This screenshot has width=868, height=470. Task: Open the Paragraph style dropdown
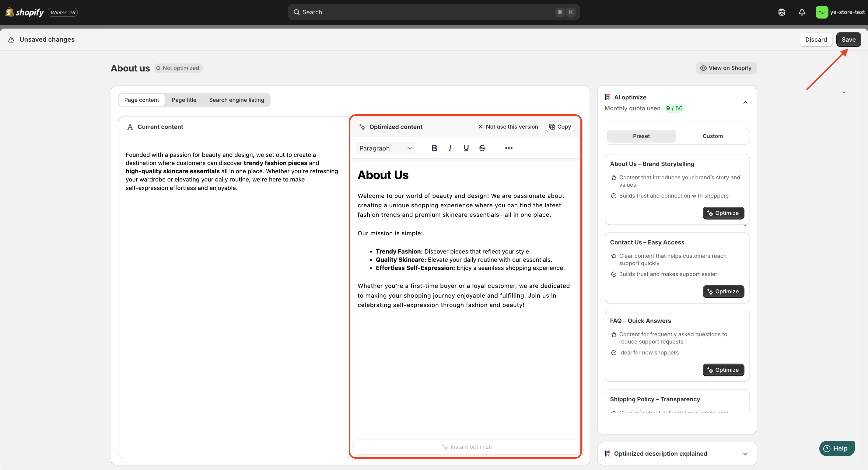coord(385,148)
